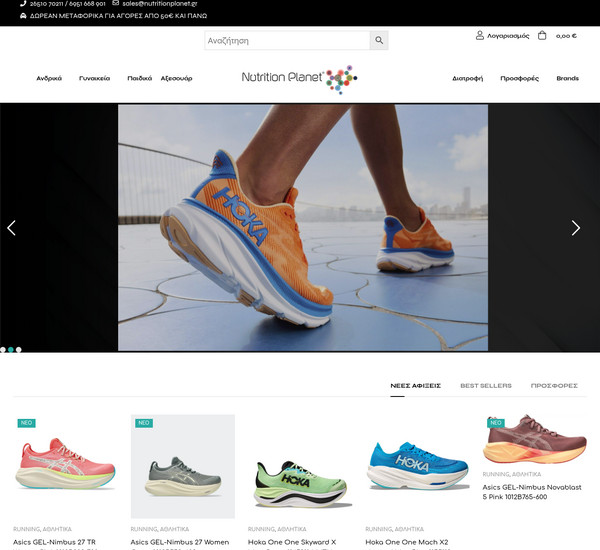
Task: Open the Αξεσουάρ menu
Action: pyautogui.click(x=176, y=78)
